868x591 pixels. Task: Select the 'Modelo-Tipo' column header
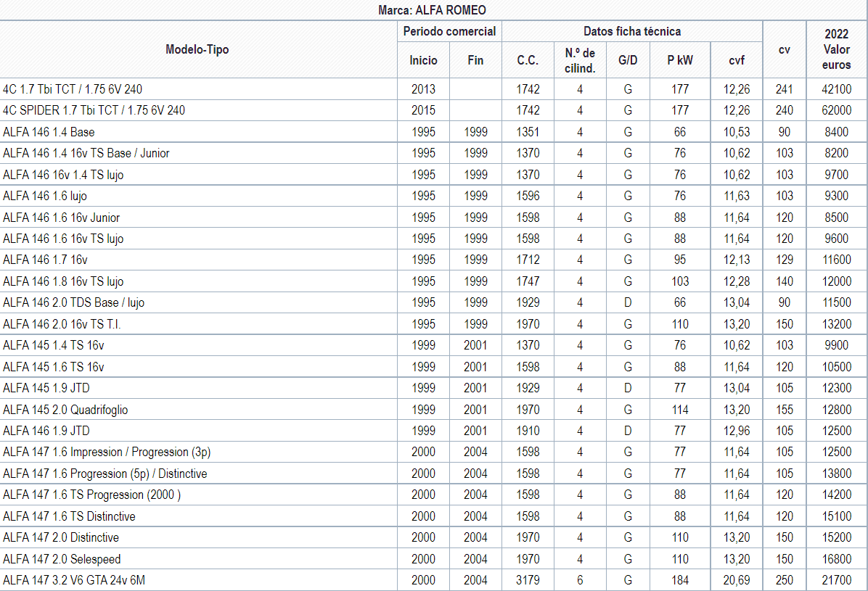(197, 49)
